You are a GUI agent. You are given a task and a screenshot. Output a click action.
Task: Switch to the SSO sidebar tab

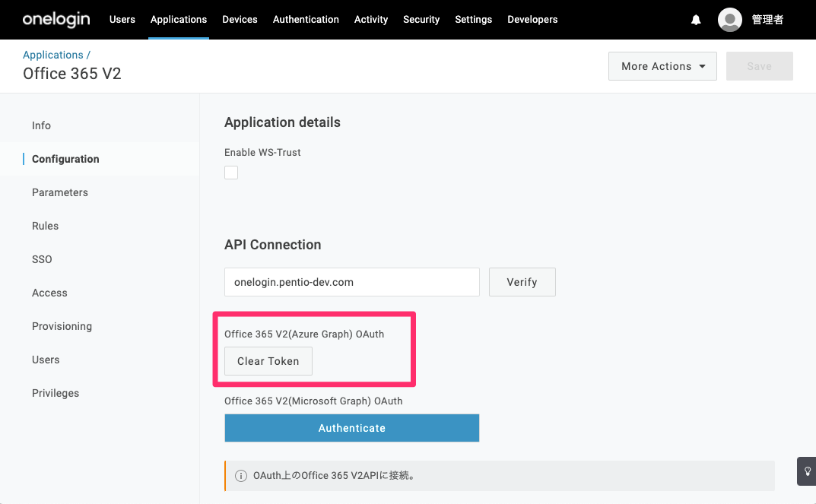click(42, 259)
